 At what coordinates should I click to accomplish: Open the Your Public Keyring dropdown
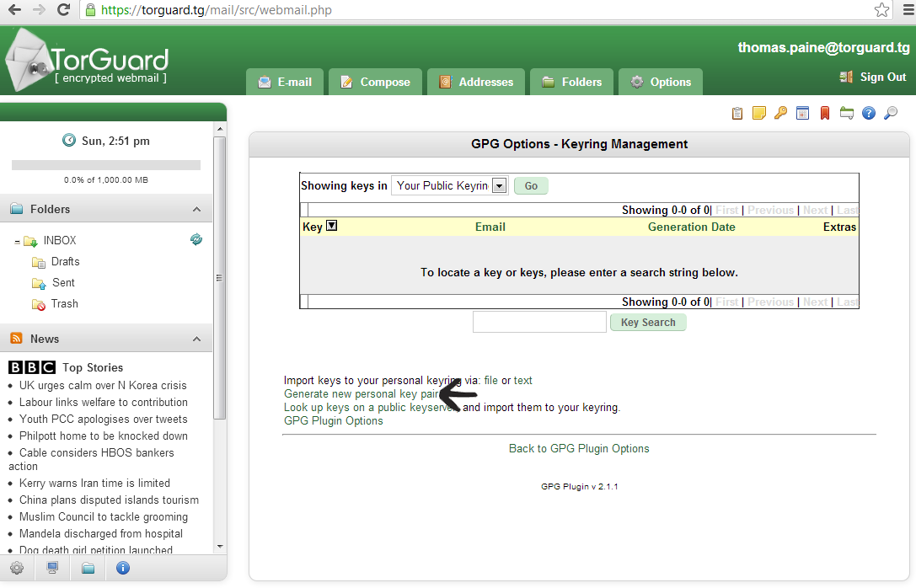coord(499,185)
